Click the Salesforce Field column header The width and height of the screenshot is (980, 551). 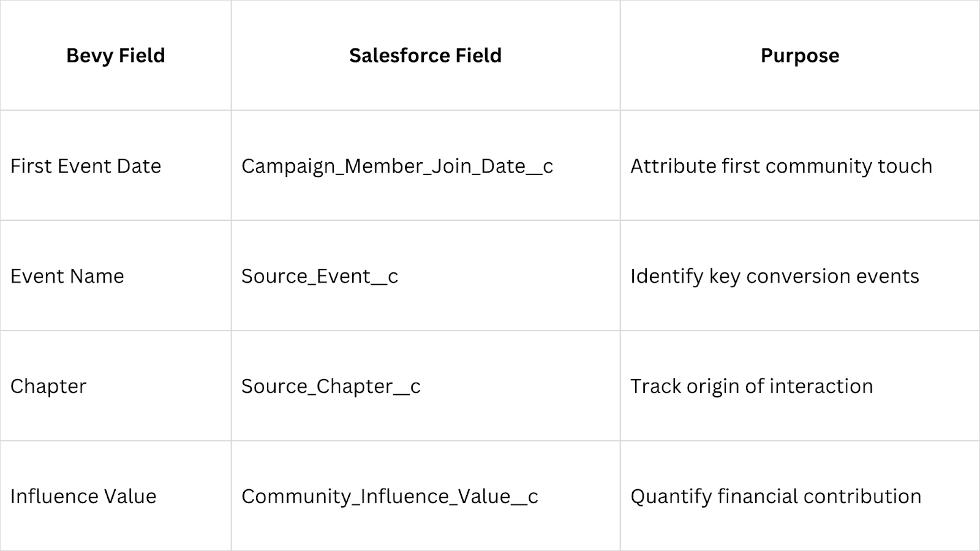click(426, 55)
